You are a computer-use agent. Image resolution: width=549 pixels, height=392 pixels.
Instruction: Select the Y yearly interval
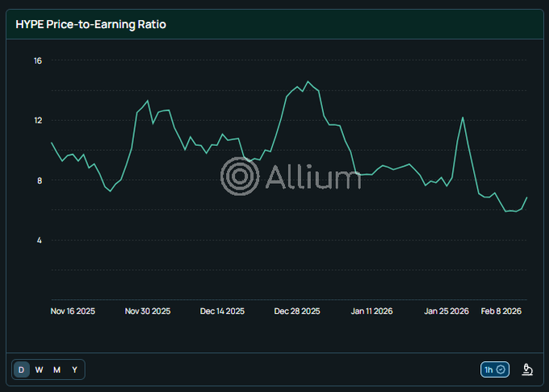pos(74,369)
